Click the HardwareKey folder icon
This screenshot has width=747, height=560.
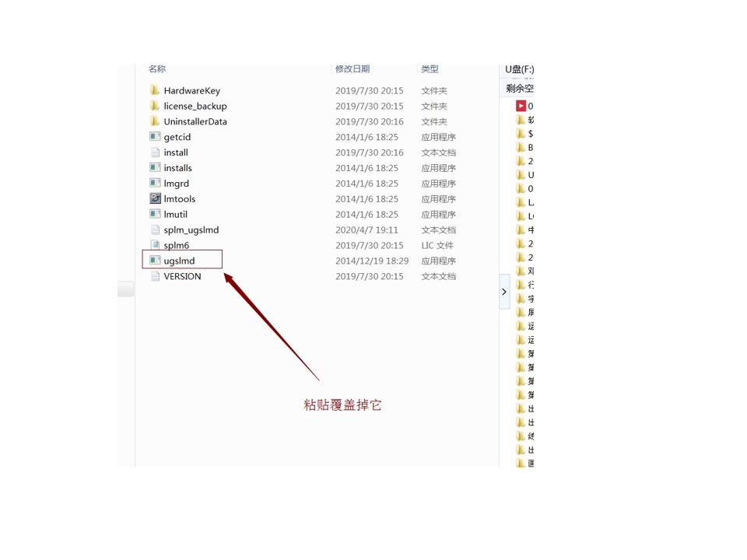pos(154,89)
